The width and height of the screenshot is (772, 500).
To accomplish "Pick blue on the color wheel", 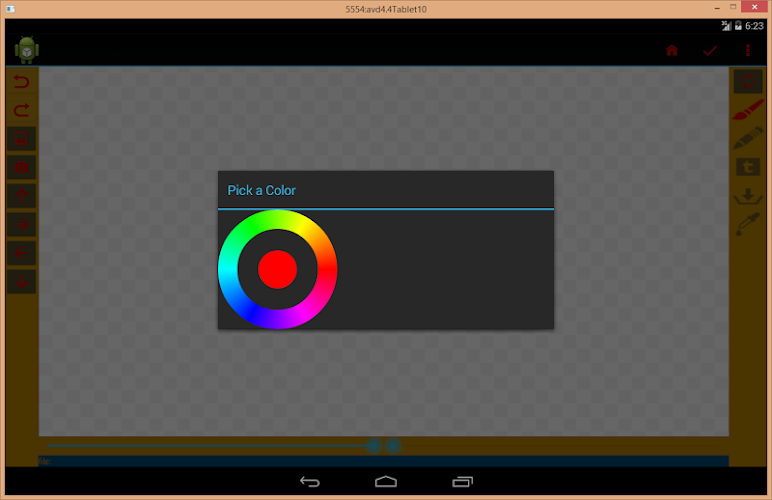I will (x=252, y=312).
